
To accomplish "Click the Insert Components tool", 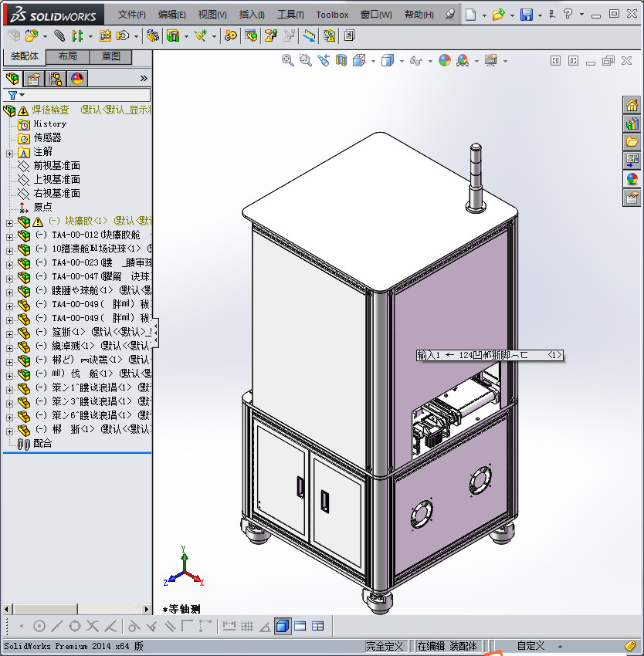I will tap(32, 36).
